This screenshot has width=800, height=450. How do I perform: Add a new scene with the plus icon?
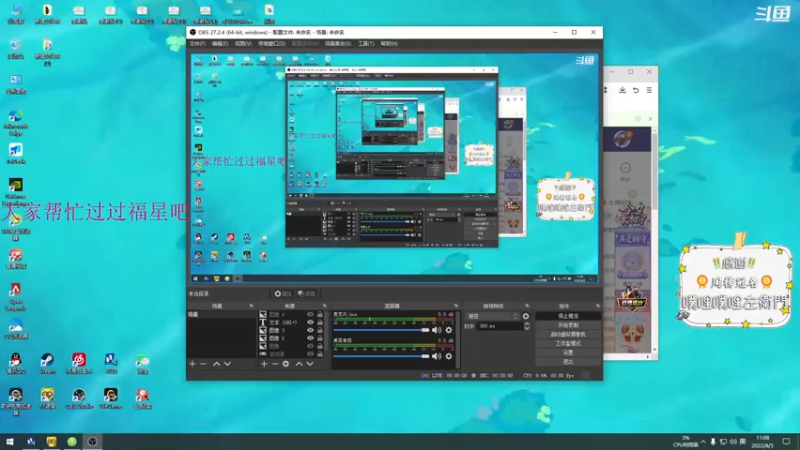point(192,364)
